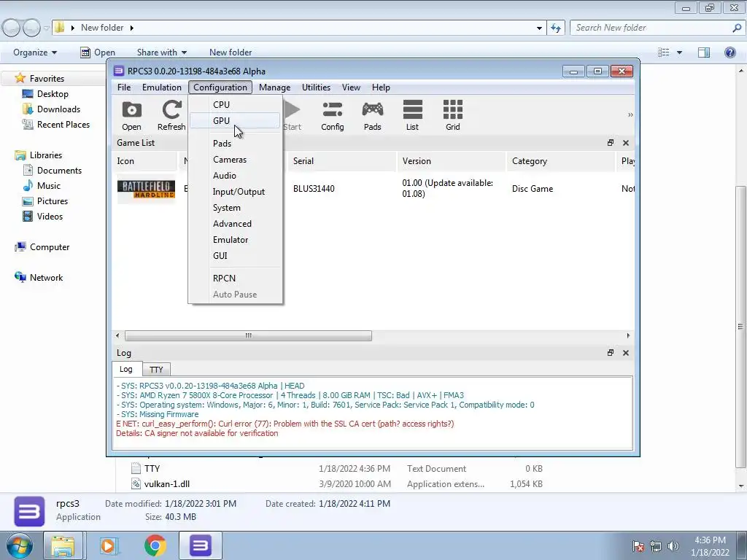747x560 pixels.
Task: Select Recent Places in Explorer sidebar
Action: coord(56,125)
